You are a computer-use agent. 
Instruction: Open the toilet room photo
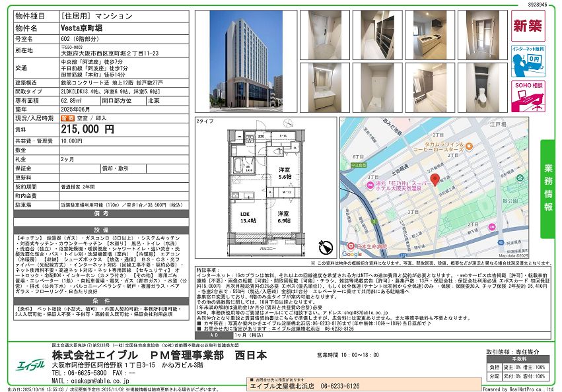[x=481, y=88]
